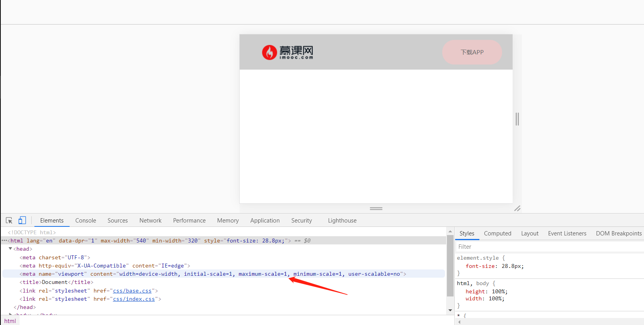Viewport: 644px width, 325px height.
Task: Switch to the Computed pane tab
Action: coord(497,233)
